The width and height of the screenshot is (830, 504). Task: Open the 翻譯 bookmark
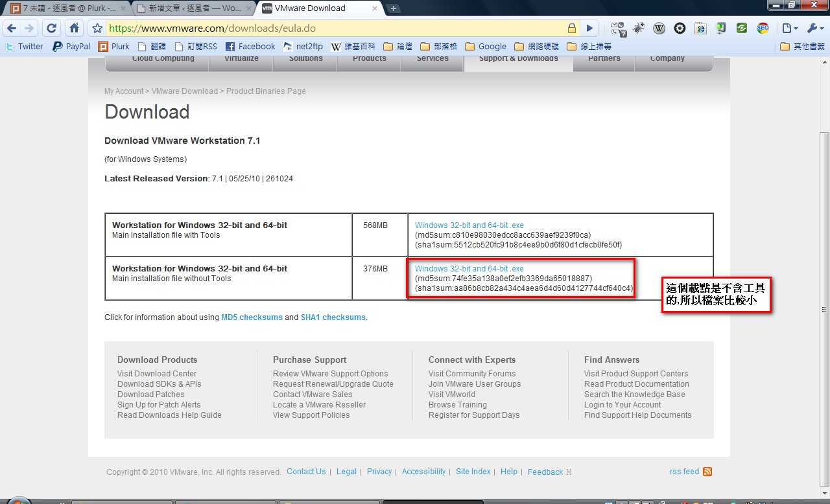coord(153,47)
